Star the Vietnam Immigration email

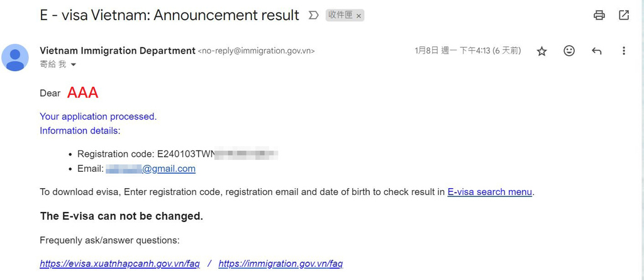coord(541,51)
